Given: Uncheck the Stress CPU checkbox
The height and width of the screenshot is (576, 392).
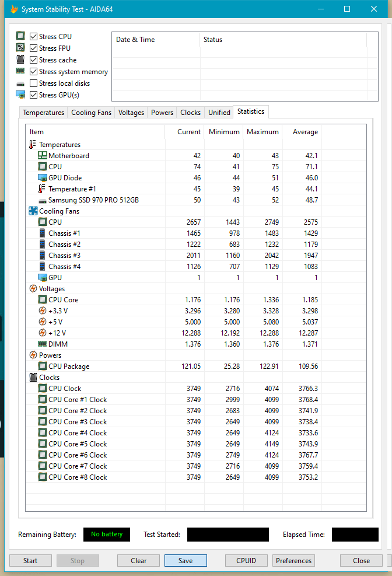Looking at the screenshot, I should coord(33,36).
